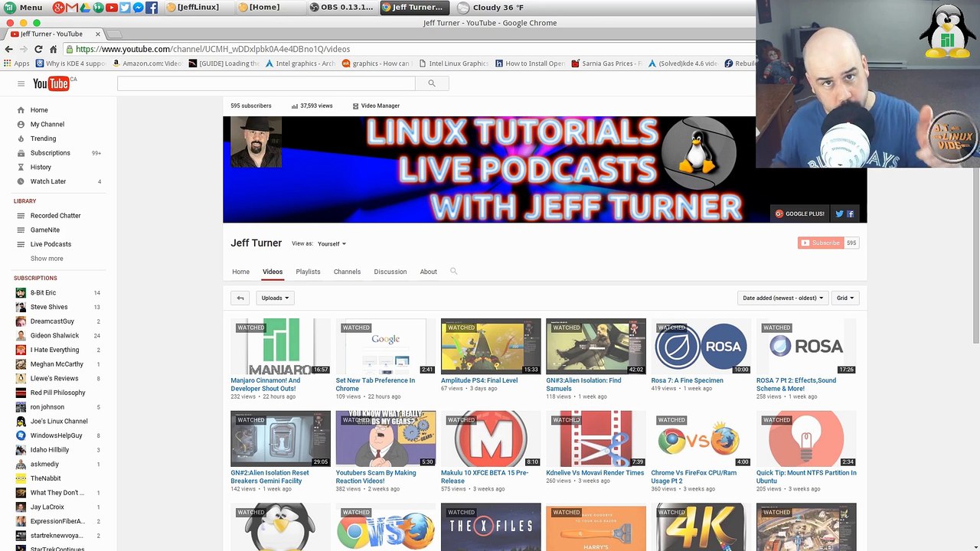Open the YouTube hamburger guide menu
The image size is (980, 551).
[x=21, y=83]
